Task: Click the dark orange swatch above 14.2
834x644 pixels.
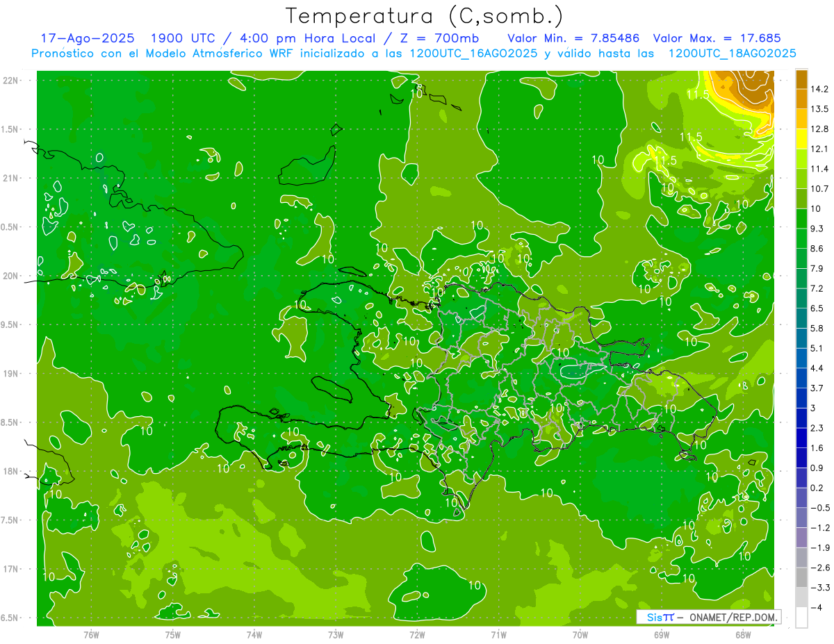Action: (x=801, y=79)
